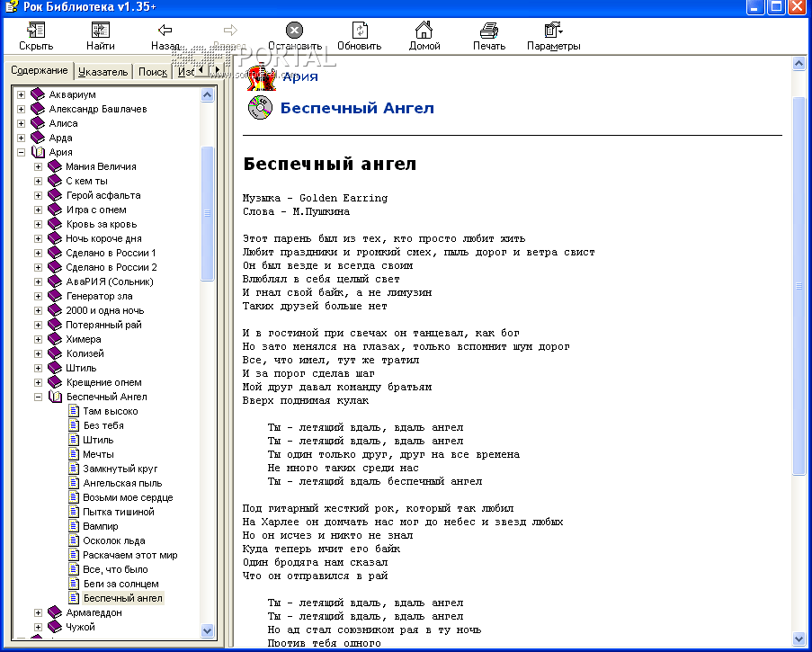Screen dimensions: 812x652
Task: Select the song Замкнутый круг
Action: tap(120, 469)
